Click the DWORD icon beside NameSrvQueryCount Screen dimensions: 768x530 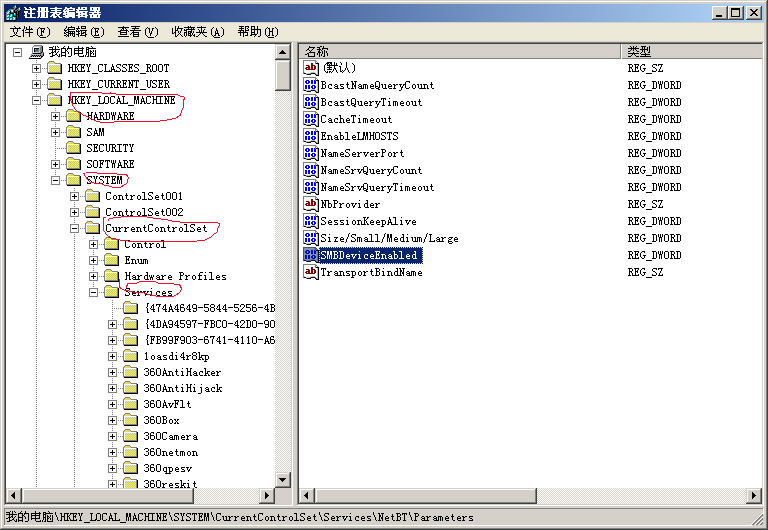[x=311, y=170]
